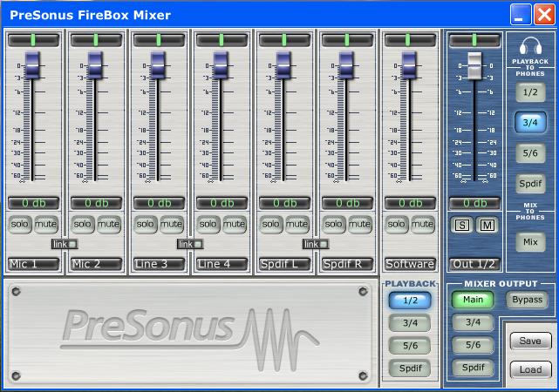Click the Out 1/2 channel name label
This screenshot has width=559, height=392.
click(x=475, y=264)
